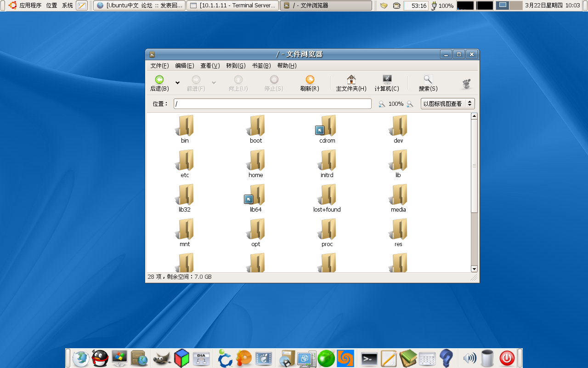
Task: Go to Home folder (主文件夹) icon
Action: click(351, 80)
